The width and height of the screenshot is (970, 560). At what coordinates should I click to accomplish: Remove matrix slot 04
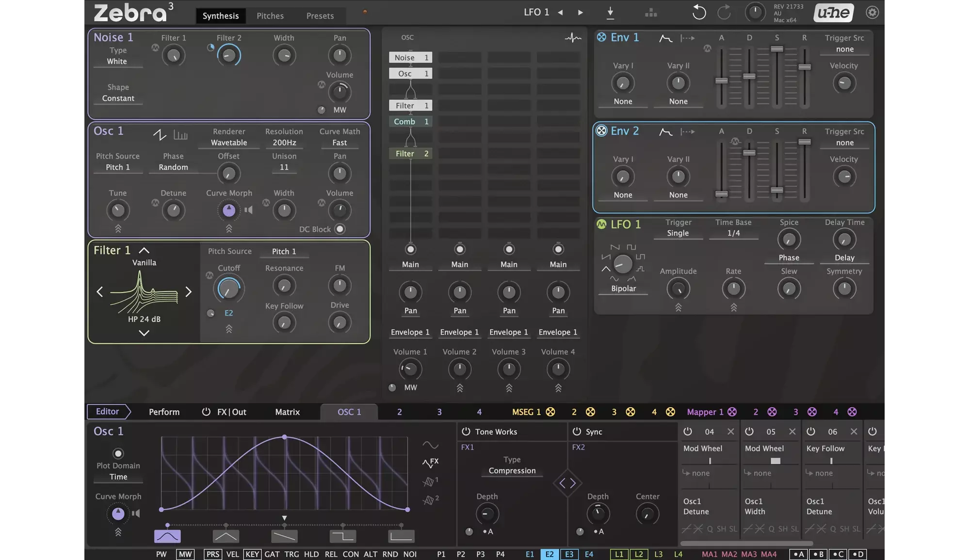click(730, 432)
